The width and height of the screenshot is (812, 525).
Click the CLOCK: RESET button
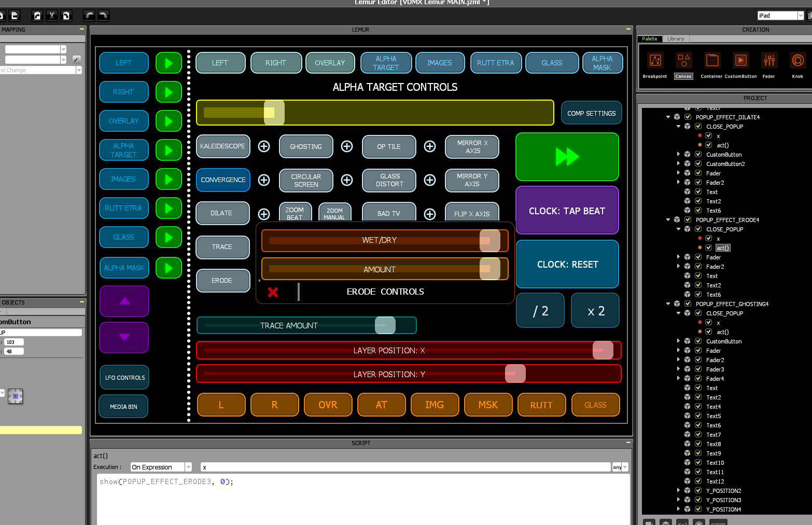pos(567,264)
